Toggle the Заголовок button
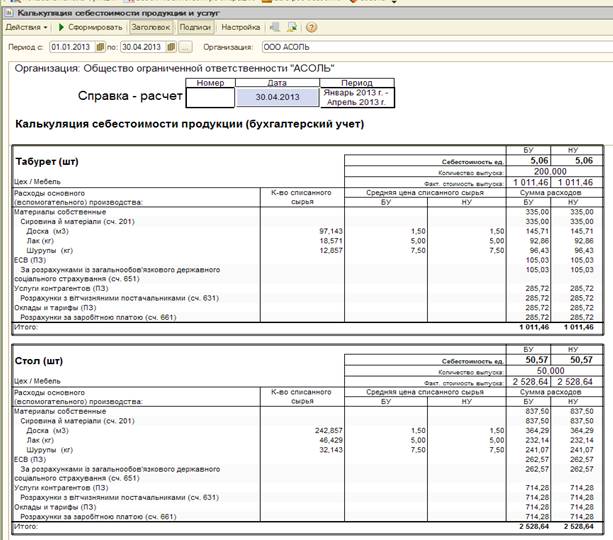Image resolution: width=613 pixels, height=540 pixels. (151, 27)
